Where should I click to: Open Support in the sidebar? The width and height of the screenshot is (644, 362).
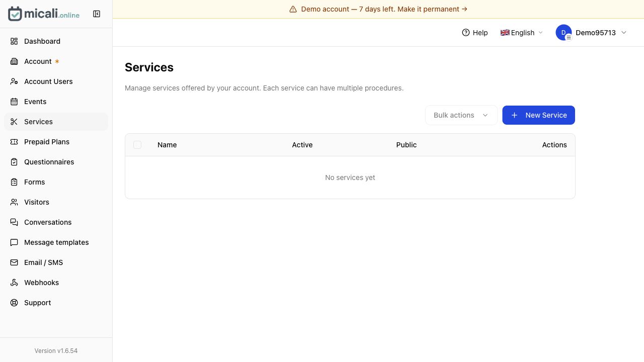pyautogui.click(x=56, y=303)
